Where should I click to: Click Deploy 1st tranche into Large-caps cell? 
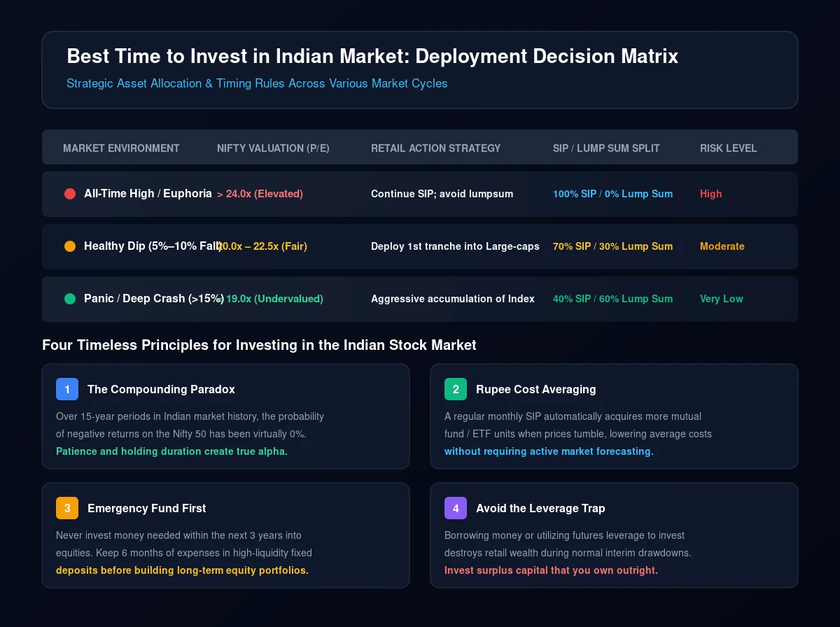455,246
